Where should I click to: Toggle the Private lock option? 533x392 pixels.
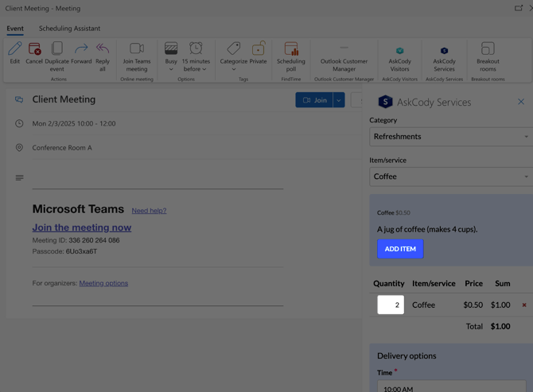click(x=258, y=49)
